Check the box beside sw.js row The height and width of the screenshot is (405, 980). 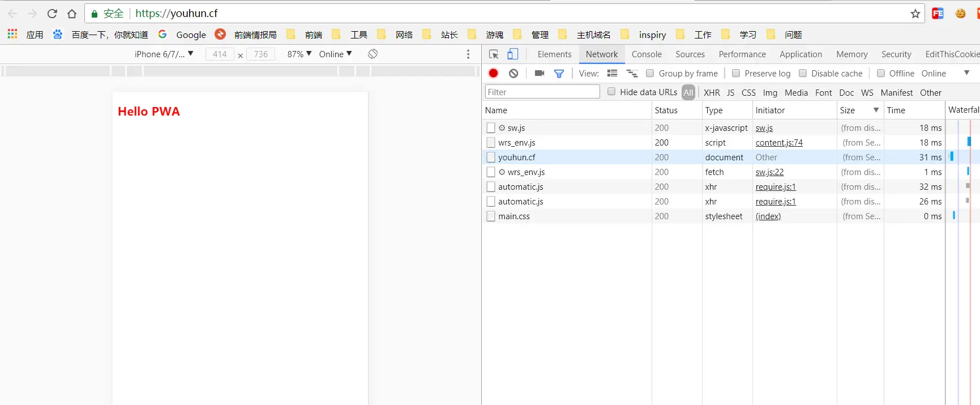491,128
